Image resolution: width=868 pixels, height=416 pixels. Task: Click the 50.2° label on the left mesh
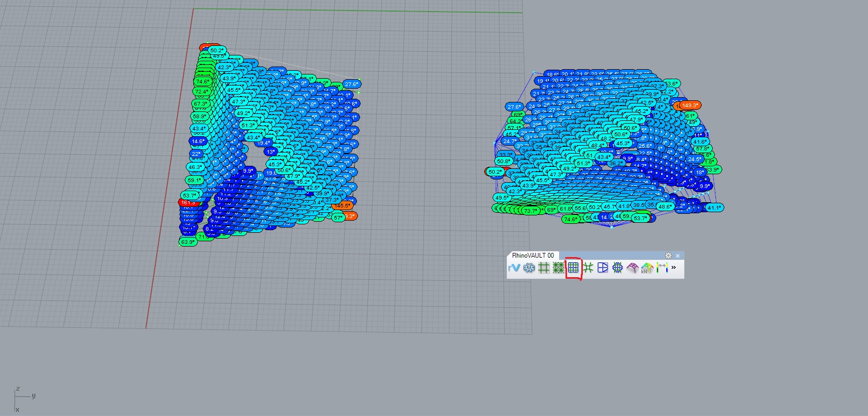216,50
